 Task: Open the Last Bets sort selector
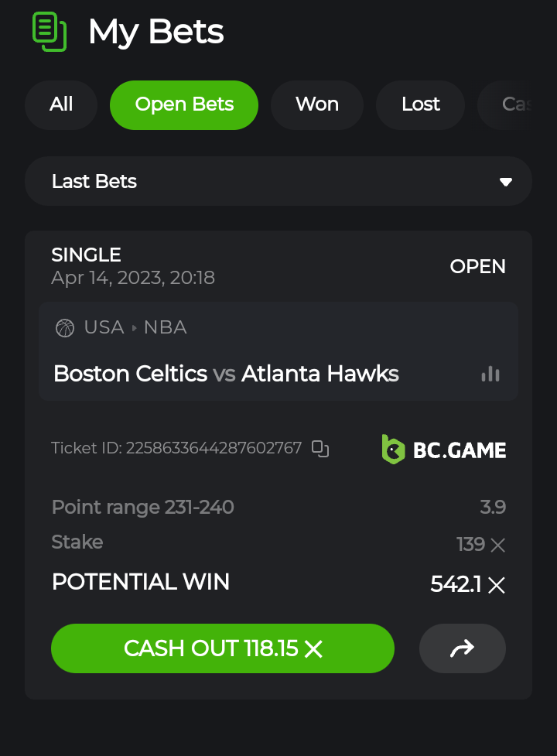point(278,182)
